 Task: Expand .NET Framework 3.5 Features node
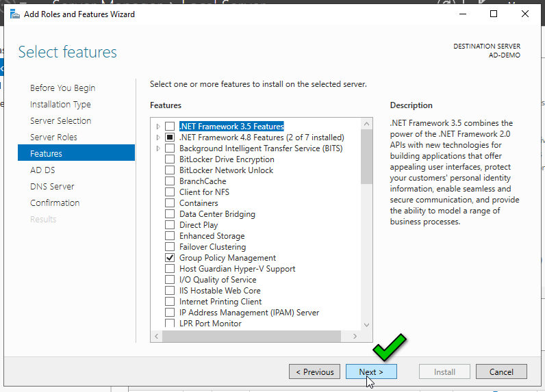click(158, 127)
